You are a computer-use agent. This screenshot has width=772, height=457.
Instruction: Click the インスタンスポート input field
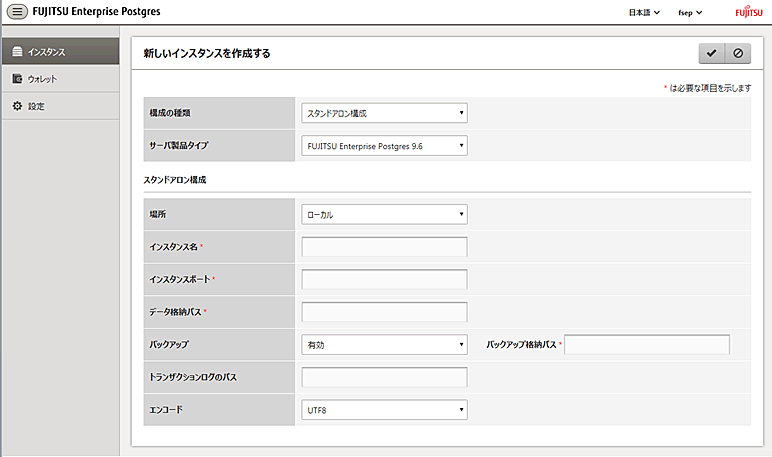(384, 279)
